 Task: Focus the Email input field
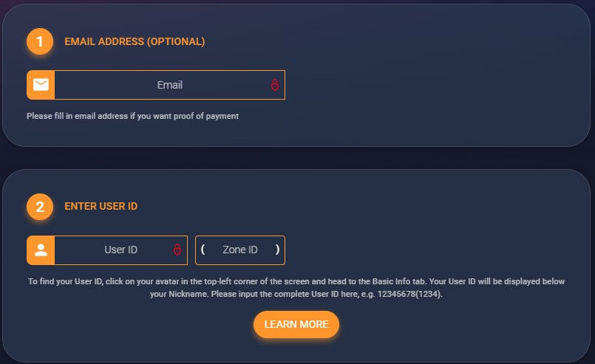coord(163,85)
